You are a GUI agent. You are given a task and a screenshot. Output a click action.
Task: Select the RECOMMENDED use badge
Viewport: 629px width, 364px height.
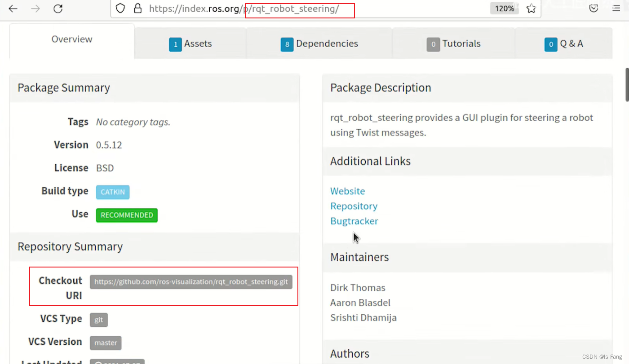coord(127,215)
